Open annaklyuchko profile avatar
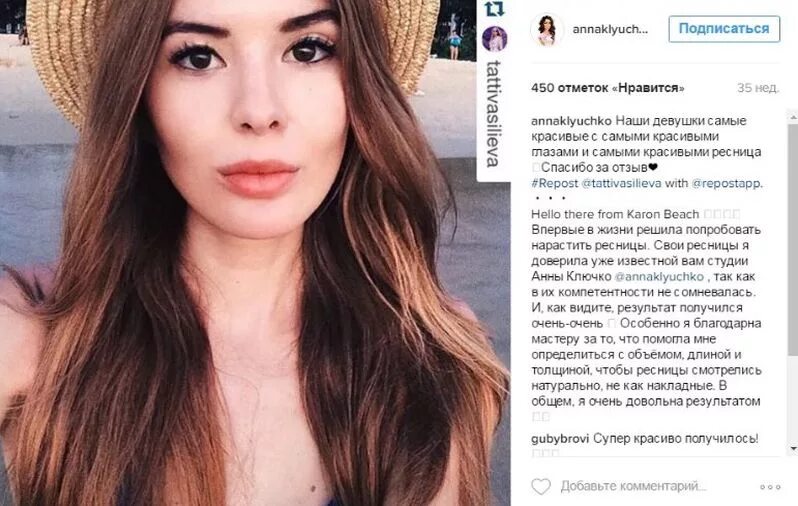The image size is (798, 506). 547,30
